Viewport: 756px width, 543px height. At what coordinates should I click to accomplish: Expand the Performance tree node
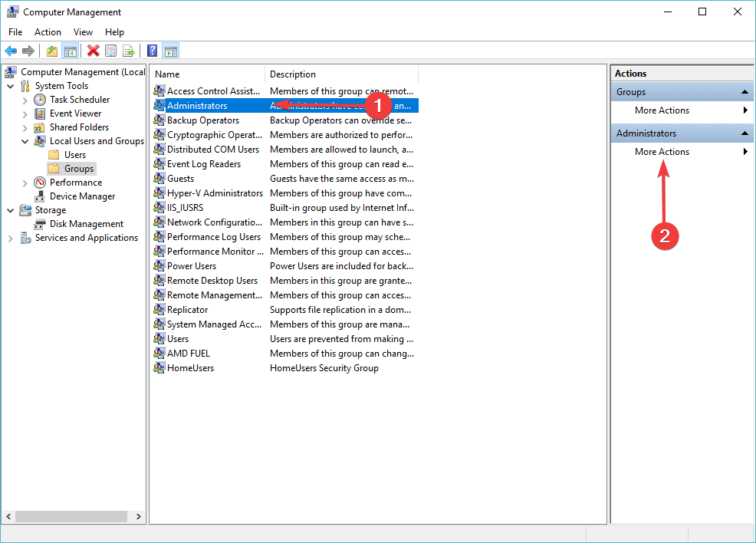point(25,183)
